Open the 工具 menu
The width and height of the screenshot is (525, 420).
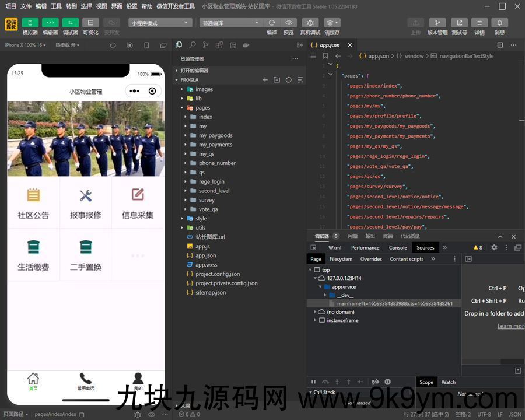pyautogui.click(x=56, y=6)
